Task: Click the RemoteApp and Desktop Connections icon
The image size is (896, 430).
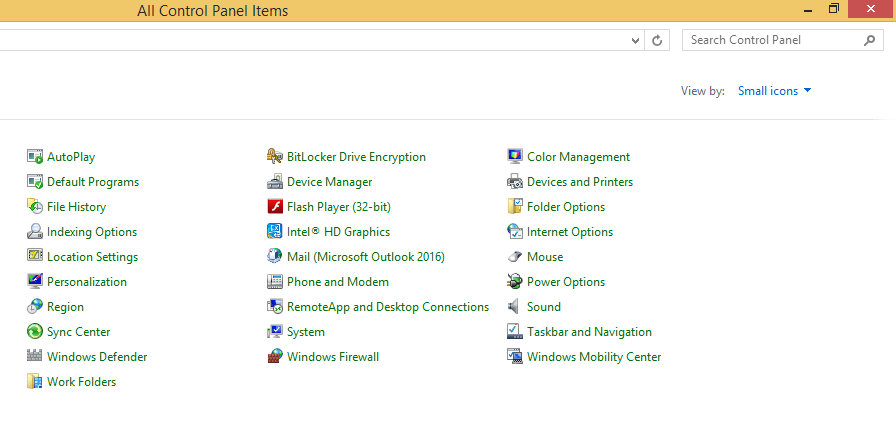Action: point(275,306)
